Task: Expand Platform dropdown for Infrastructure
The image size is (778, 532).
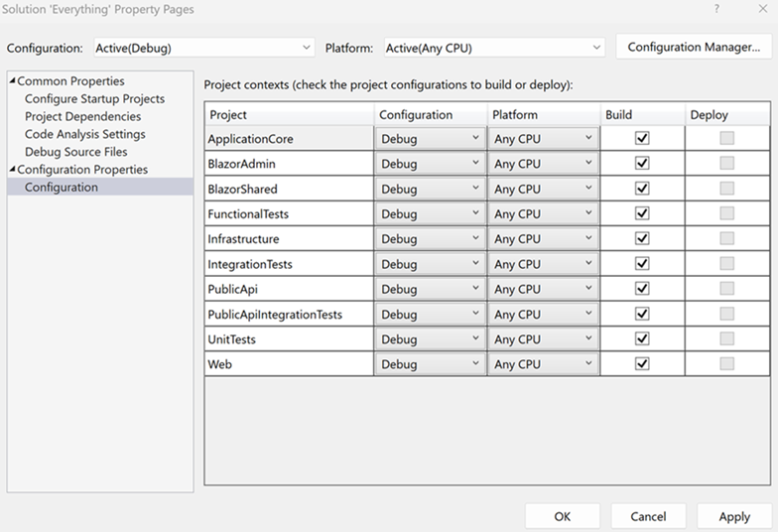Action: pyautogui.click(x=544, y=239)
